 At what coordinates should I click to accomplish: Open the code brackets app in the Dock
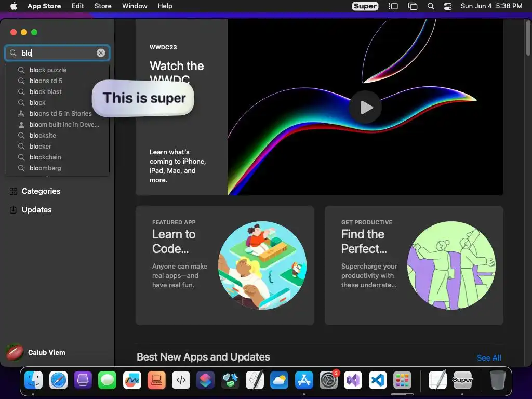181,380
